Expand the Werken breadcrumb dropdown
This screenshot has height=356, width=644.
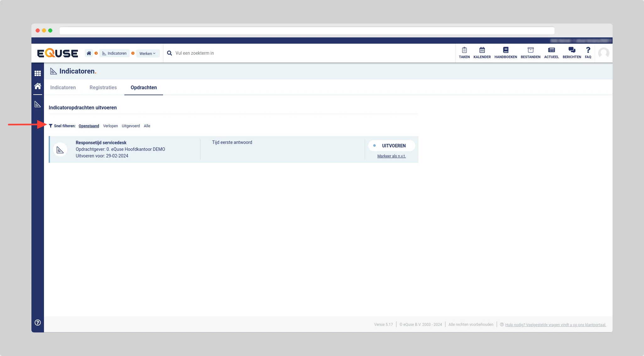pyautogui.click(x=148, y=53)
